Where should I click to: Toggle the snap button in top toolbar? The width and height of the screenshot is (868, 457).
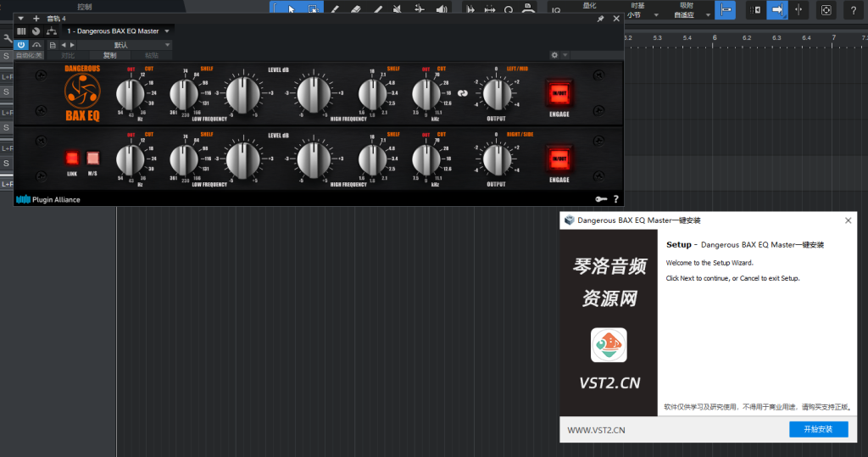pos(726,10)
